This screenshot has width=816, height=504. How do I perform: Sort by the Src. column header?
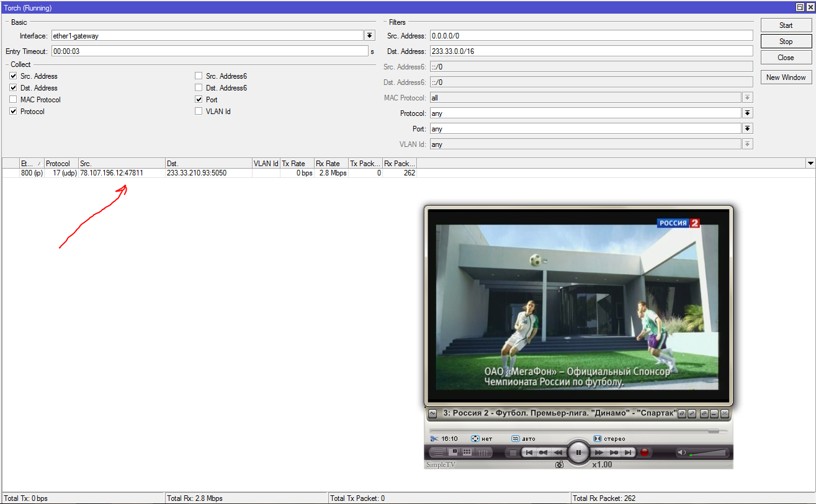tap(122, 164)
